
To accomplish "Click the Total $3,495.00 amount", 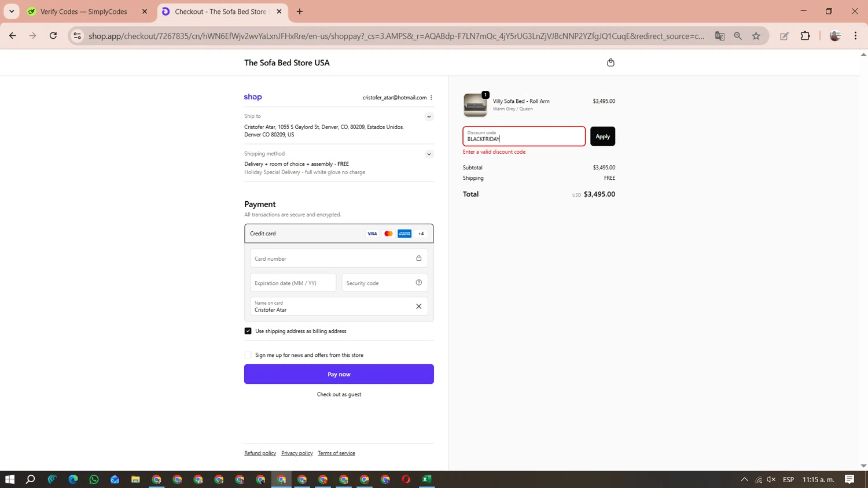I will click(x=599, y=194).
